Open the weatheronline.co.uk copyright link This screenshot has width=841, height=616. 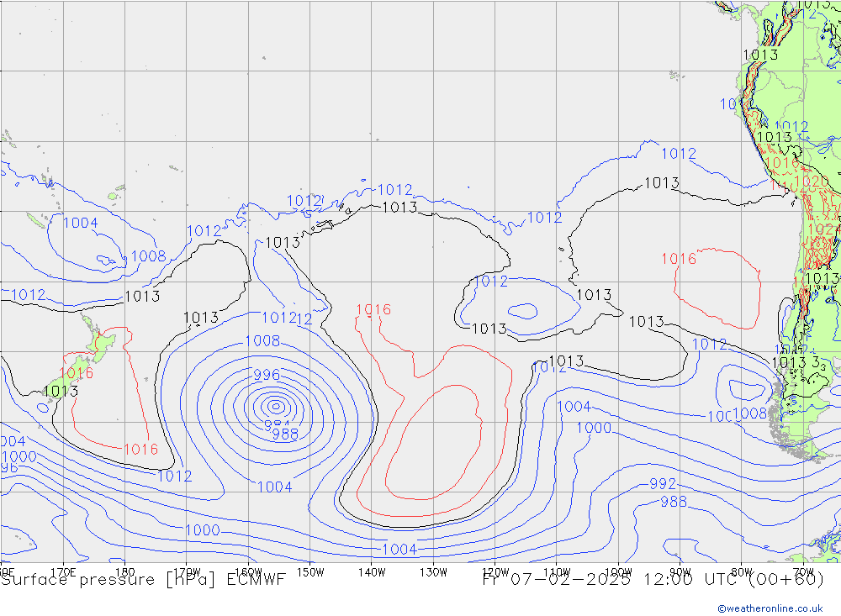[770, 608]
